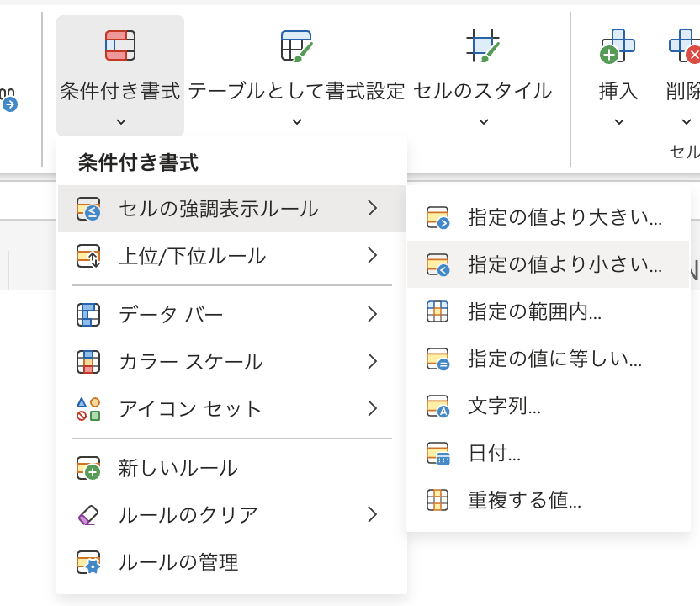Select the 新しいルール icon item
Image resolution: width=700 pixels, height=606 pixels.
(x=88, y=469)
